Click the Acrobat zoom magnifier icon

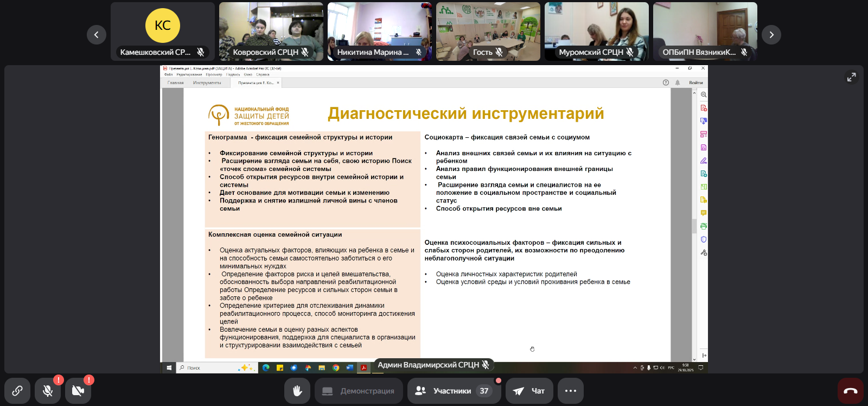coord(704,95)
